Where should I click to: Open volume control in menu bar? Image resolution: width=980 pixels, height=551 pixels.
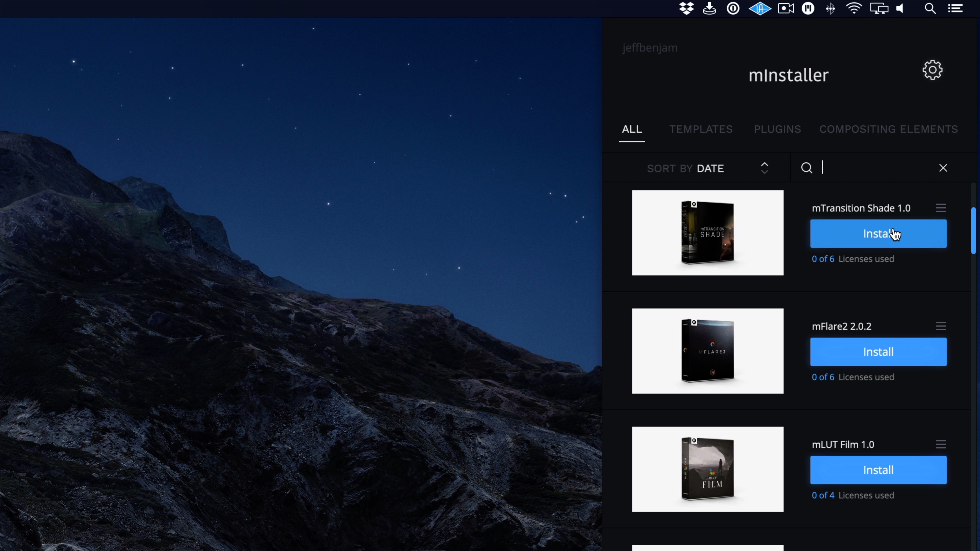coord(900,8)
